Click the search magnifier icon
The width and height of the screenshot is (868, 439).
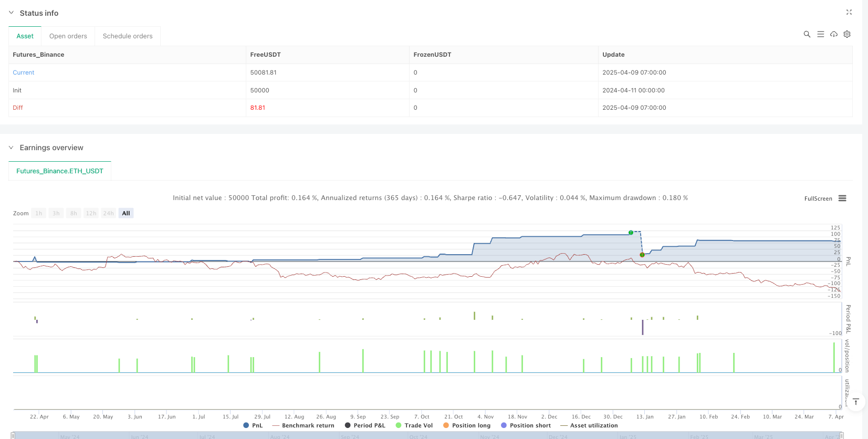tap(807, 34)
